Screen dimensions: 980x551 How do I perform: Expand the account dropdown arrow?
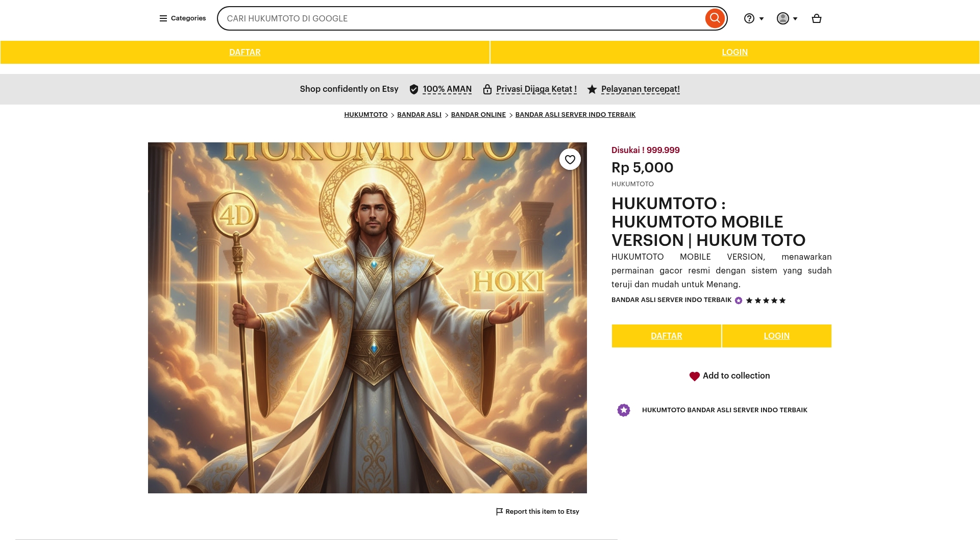pos(795,19)
